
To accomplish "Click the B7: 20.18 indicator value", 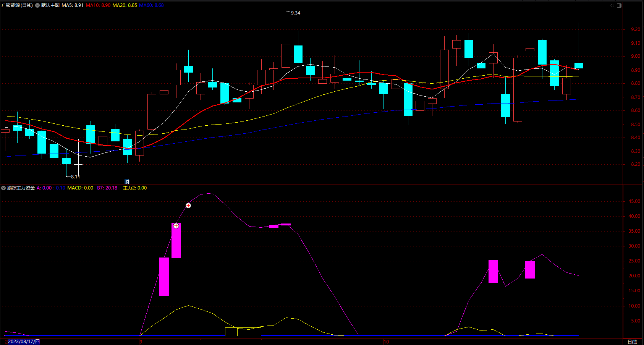I will 107,188.
